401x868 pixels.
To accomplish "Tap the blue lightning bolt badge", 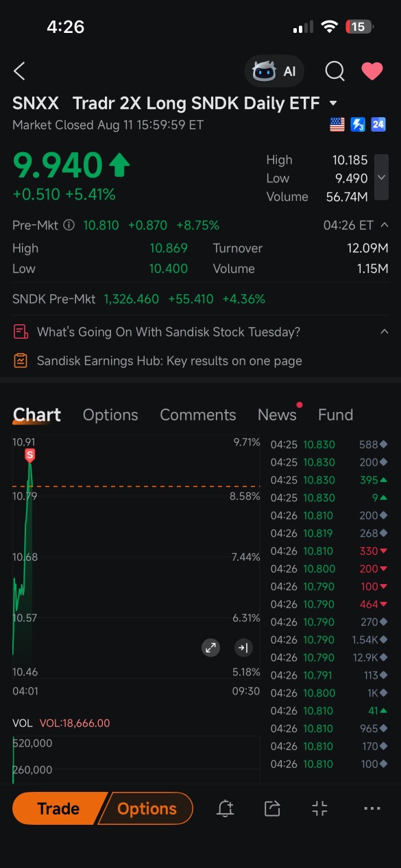I will (x=358, y=125).
